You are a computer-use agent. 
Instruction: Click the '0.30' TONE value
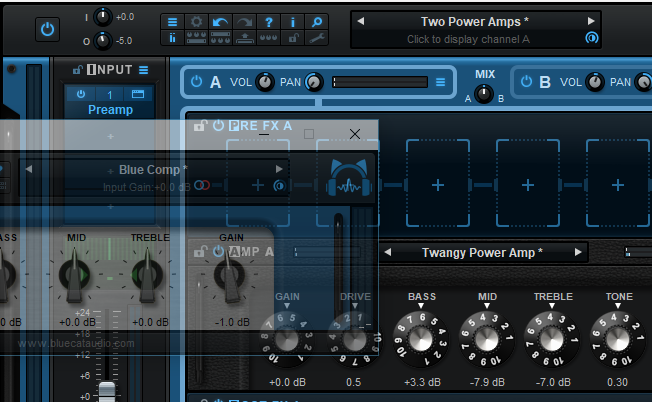click(617, 382)
